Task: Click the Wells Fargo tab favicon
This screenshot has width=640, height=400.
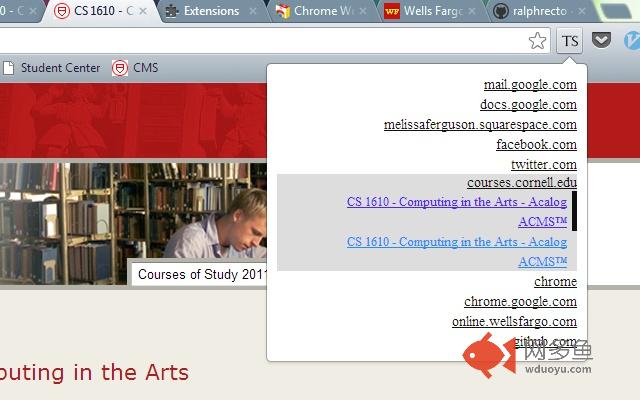Action: click(x=391, y=11)
